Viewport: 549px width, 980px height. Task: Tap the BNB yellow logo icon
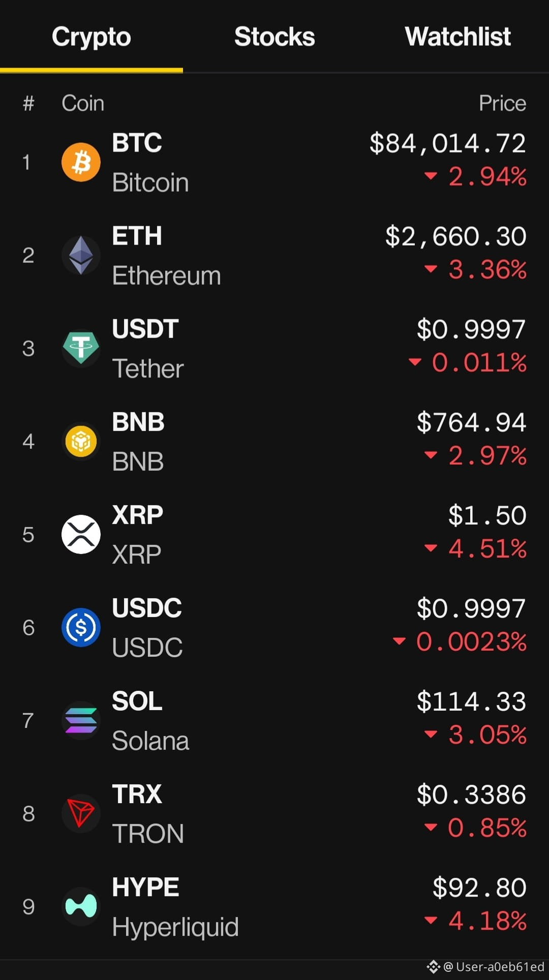(x=81, y=441)
